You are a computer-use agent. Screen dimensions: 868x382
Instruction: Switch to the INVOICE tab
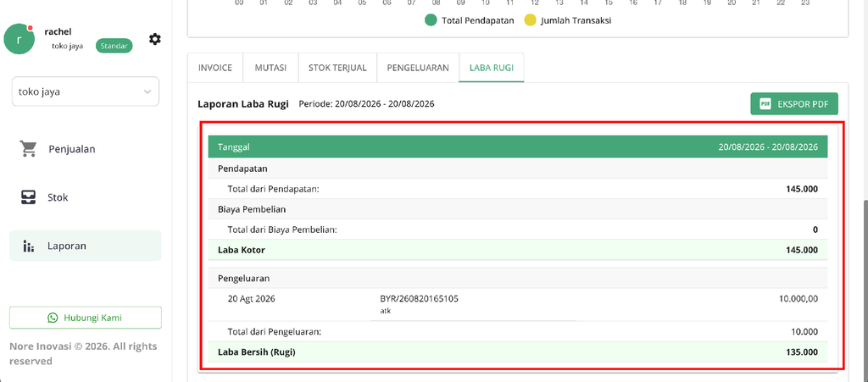tap(215, 68)
